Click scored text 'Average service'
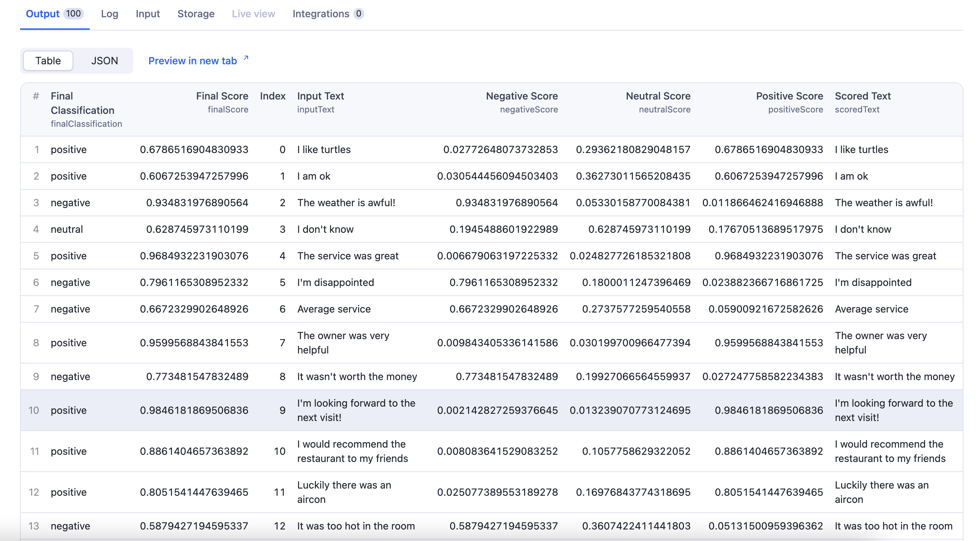 (872, 309)
